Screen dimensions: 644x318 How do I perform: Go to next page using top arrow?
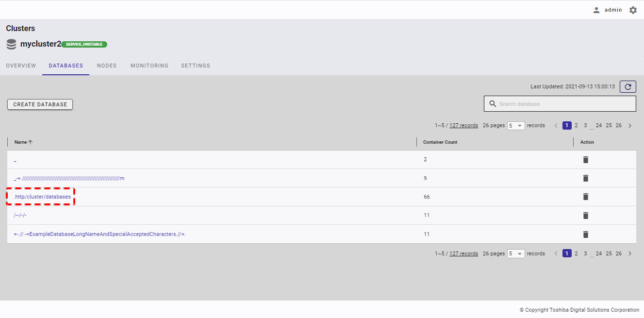[x=630, y=126]
